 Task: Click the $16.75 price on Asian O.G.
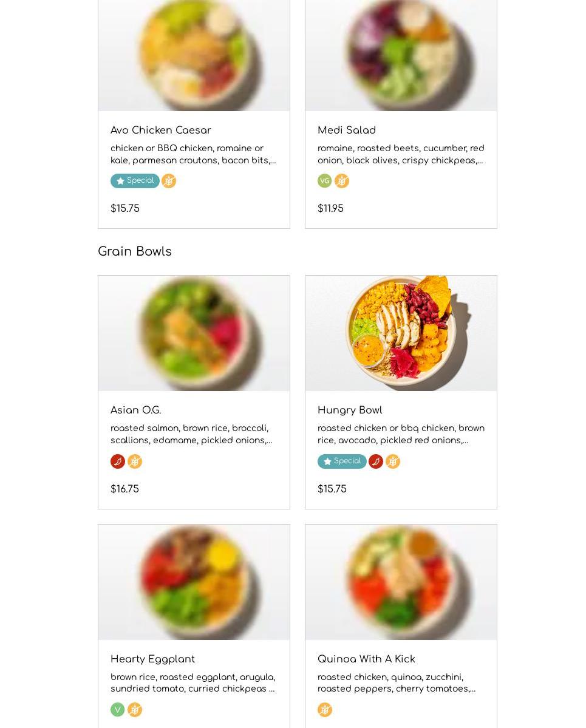[x=124, y=489]
